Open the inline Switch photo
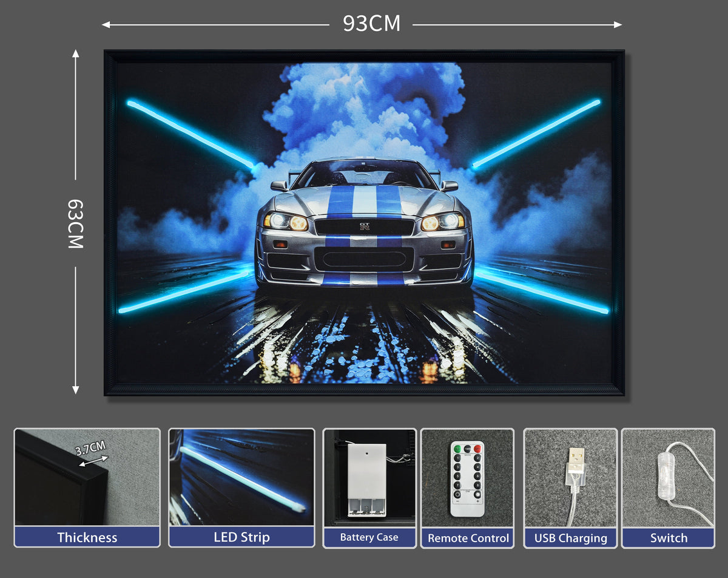Image resolution: width=728 pixels, height=578 pixels. [669, 477]
